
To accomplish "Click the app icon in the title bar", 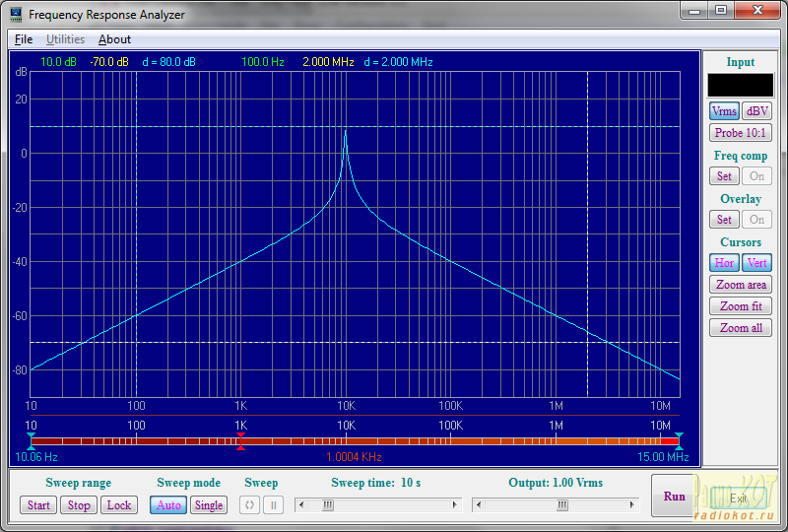I will (16, 15).
